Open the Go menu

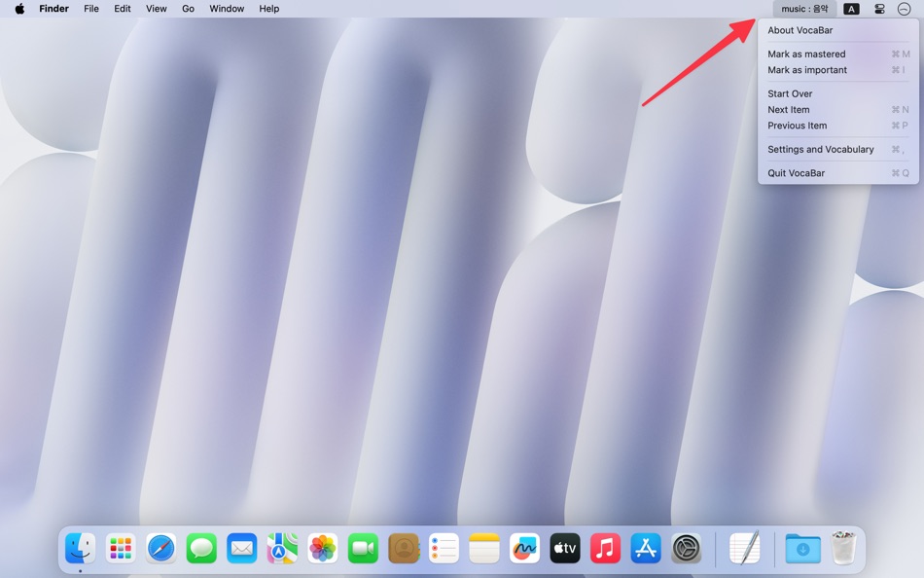pos(188,9)
